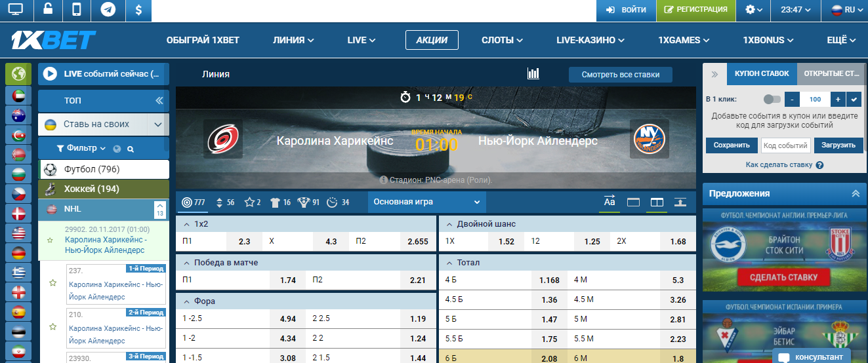
Task: Open the settings gear dropdown
Action: tap(754, 10)
